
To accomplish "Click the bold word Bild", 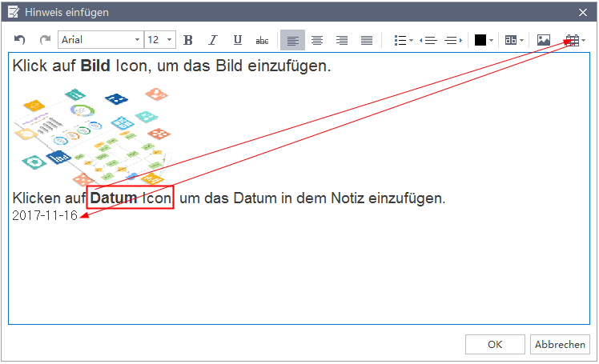I will pos(95,66).
